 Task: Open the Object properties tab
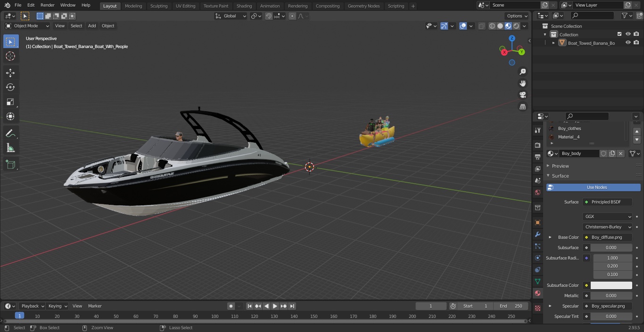(x=537, y=222)
